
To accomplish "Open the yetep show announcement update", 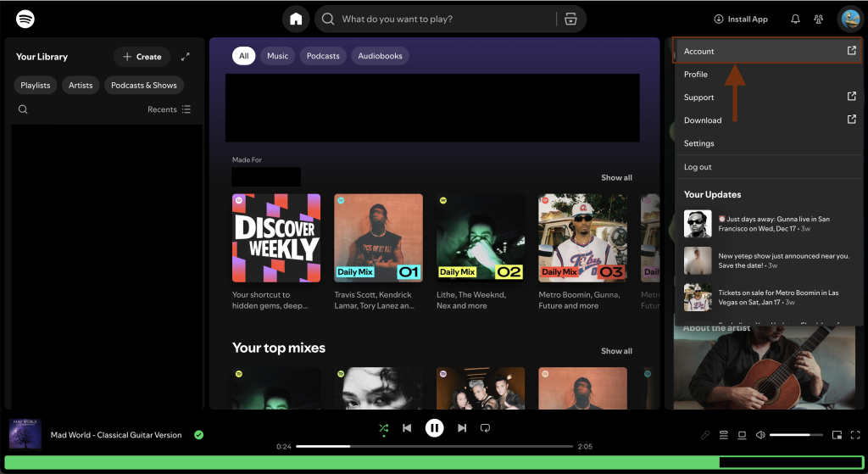I will click(x=767, y=261).
